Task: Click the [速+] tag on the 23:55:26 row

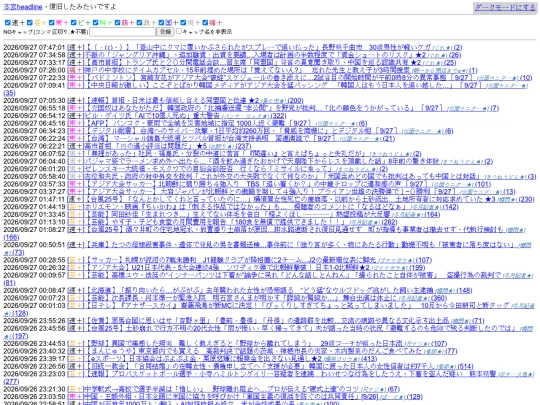Action: tap(75, 320)
